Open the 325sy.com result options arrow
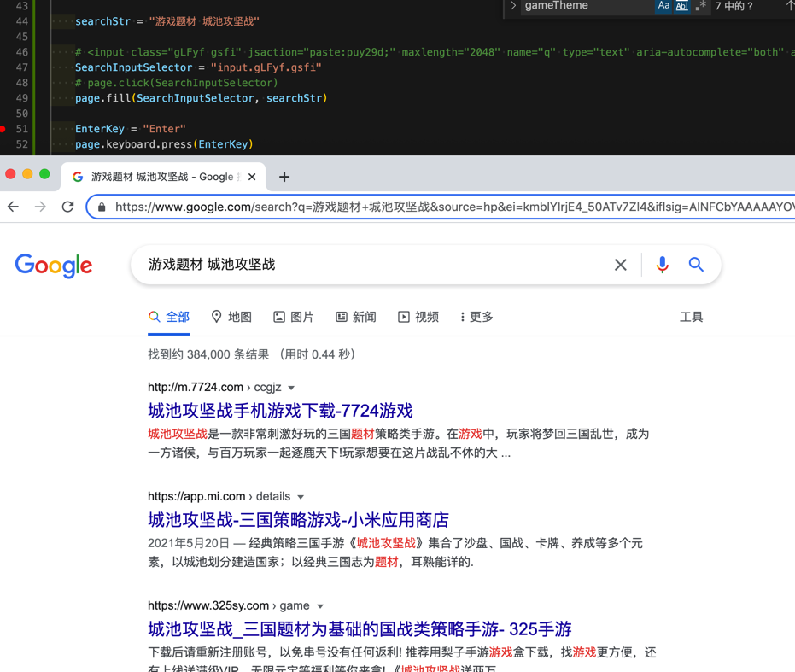Viewport: 795px width, 672px height. [320, 606]
